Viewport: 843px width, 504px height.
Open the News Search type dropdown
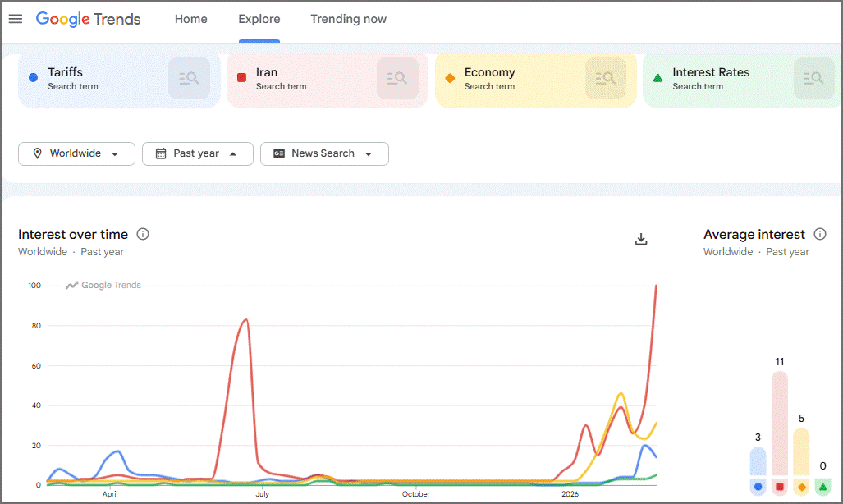(324, 153)
